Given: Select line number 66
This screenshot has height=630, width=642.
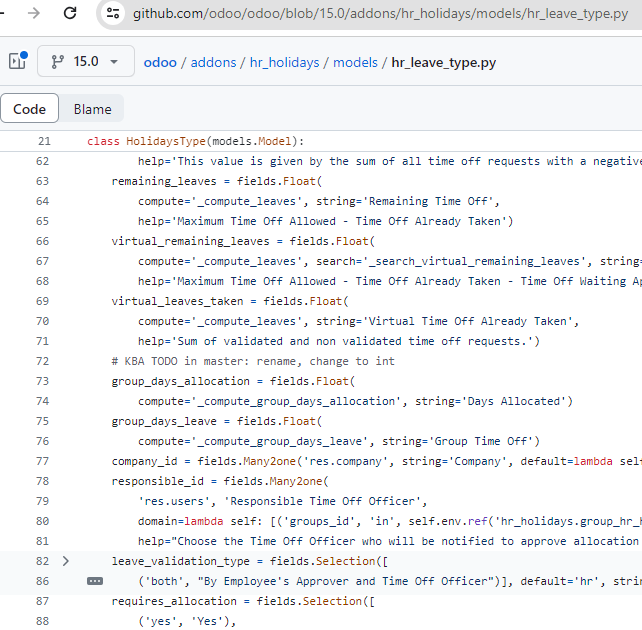Looking at the screenshot, I should pyautogui.click(x=43, y=241).
